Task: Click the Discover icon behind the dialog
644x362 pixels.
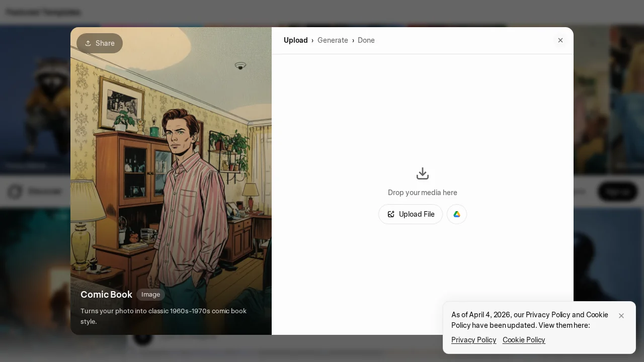Action: (15, 192)
